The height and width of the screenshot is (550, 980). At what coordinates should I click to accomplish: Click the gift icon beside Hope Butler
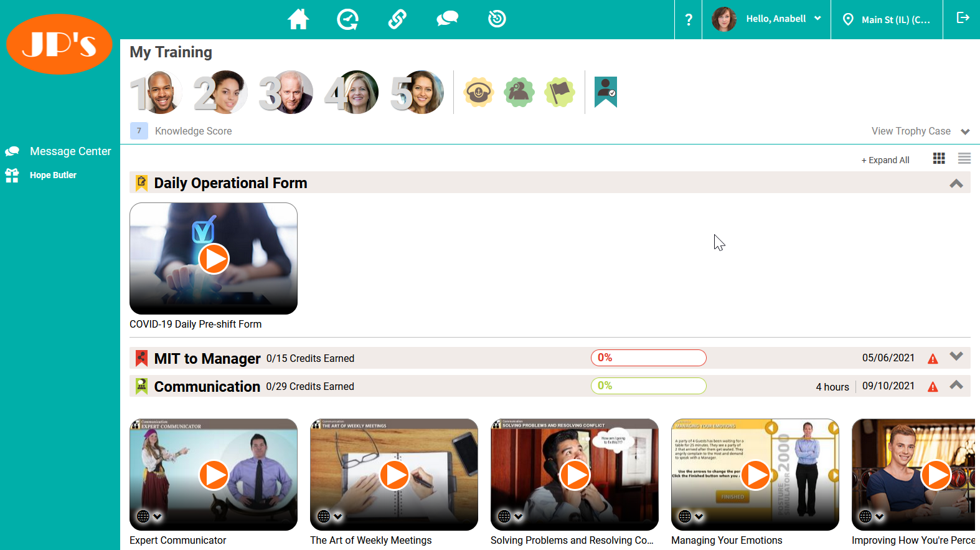(x=12, y=175)
